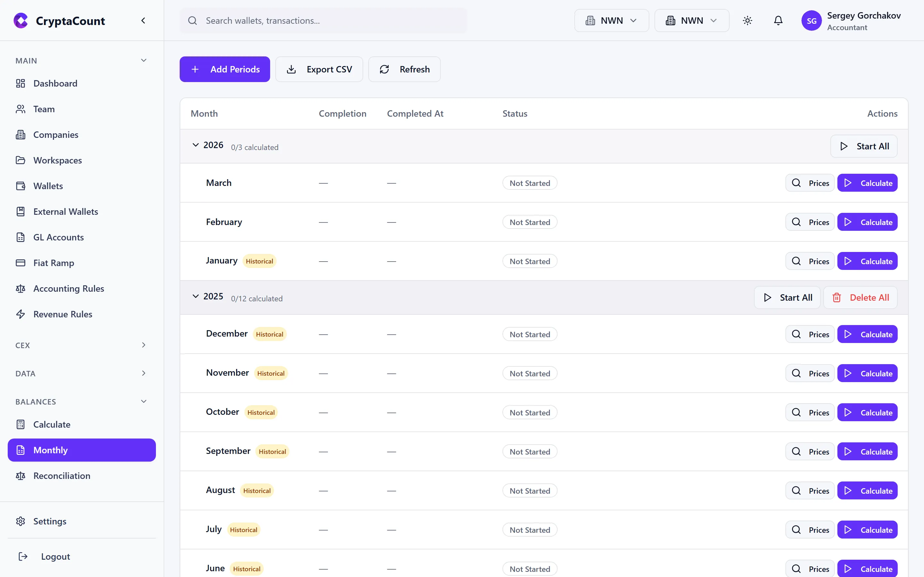Viewport: 924px width, 577px height.
Task: Click the SG user avatar
Action: [x=811, y=21]
